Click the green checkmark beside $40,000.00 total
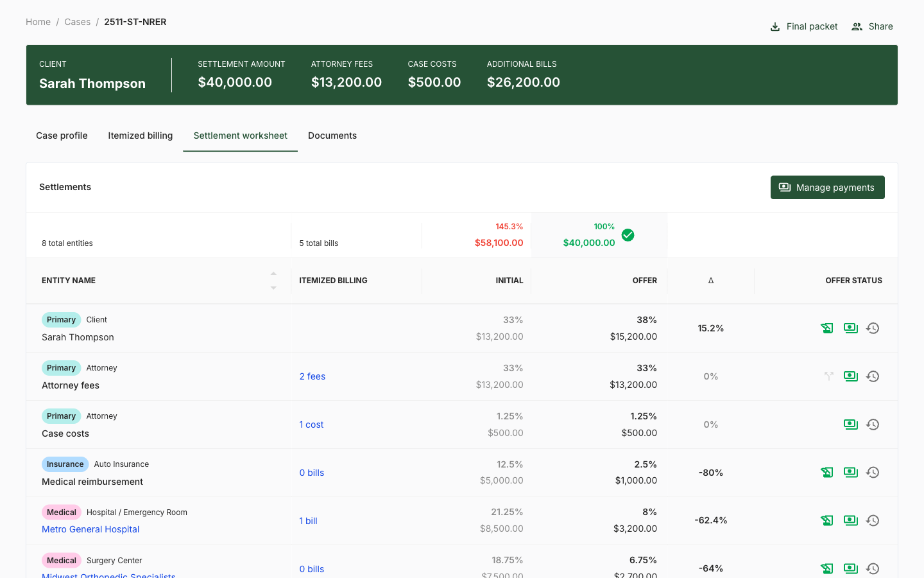This screenshot has height=578, width=924. 628,235
